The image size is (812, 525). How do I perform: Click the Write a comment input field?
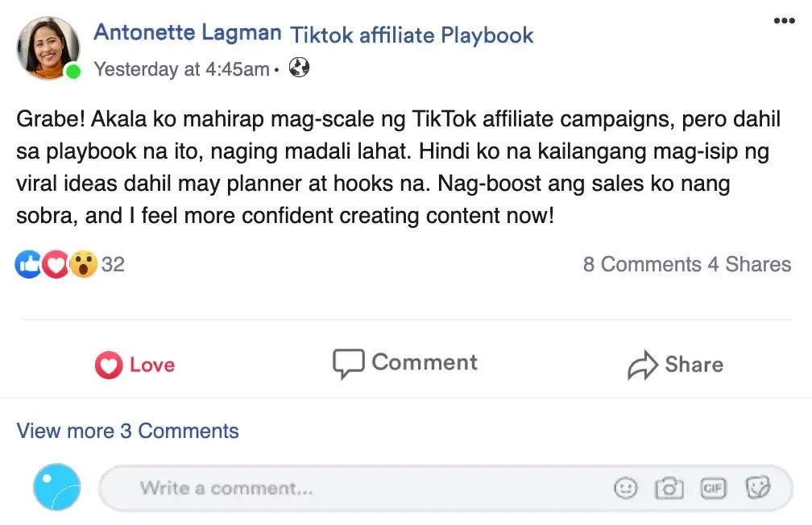tap(362, 488)
